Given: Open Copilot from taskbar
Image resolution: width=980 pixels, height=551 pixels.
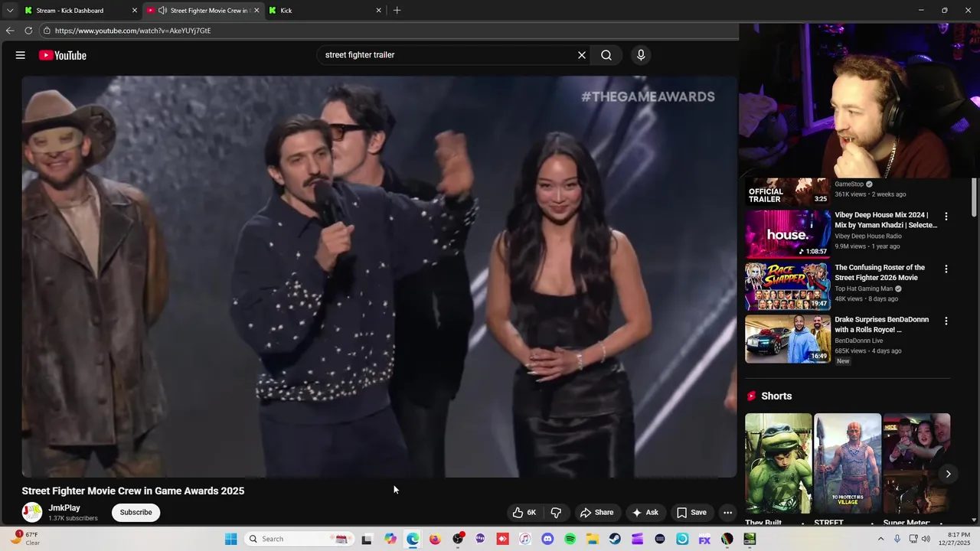Looking at the screenshot, I should coord(390,539).
